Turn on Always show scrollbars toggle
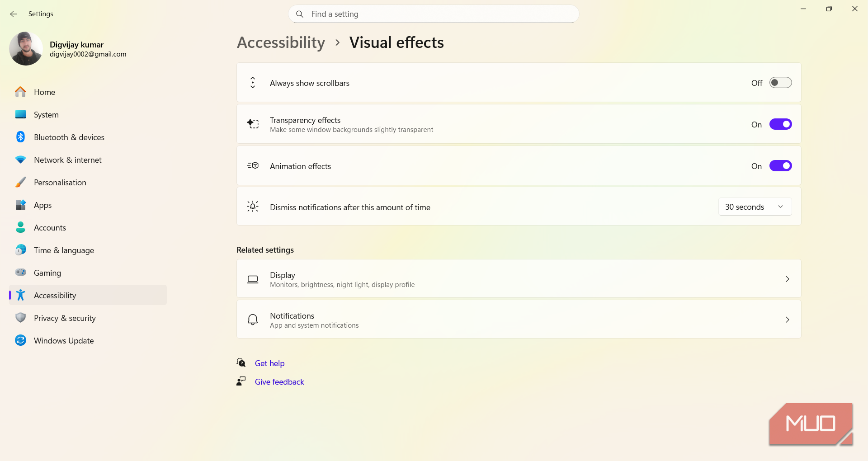The height and width of the screenshot is (461, 868). (x=781, y=83)
